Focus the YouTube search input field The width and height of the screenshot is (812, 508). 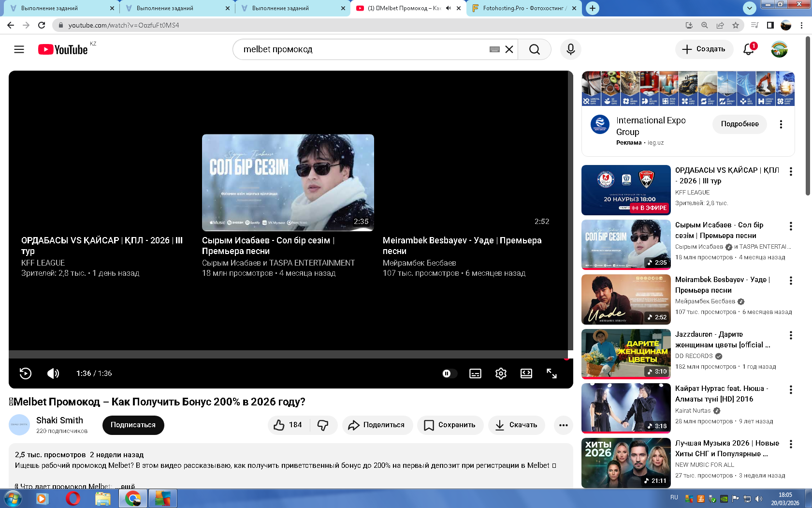365,49
